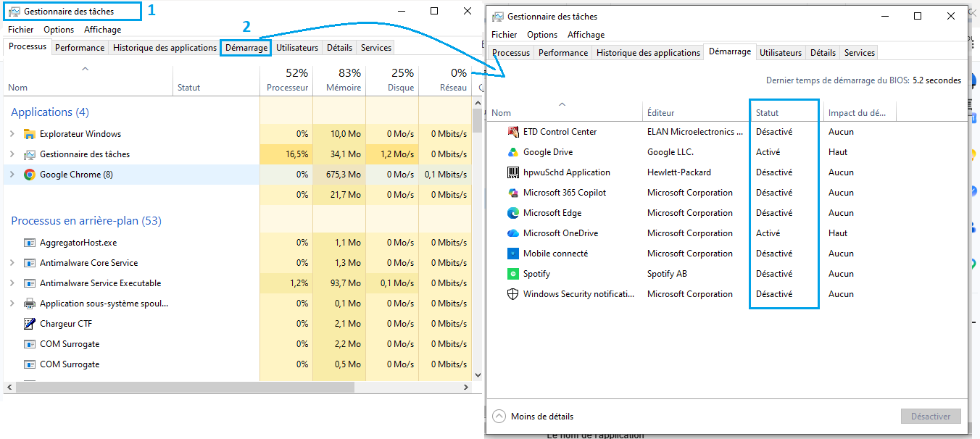Click the left window's title bar app icon

point(14,12)
